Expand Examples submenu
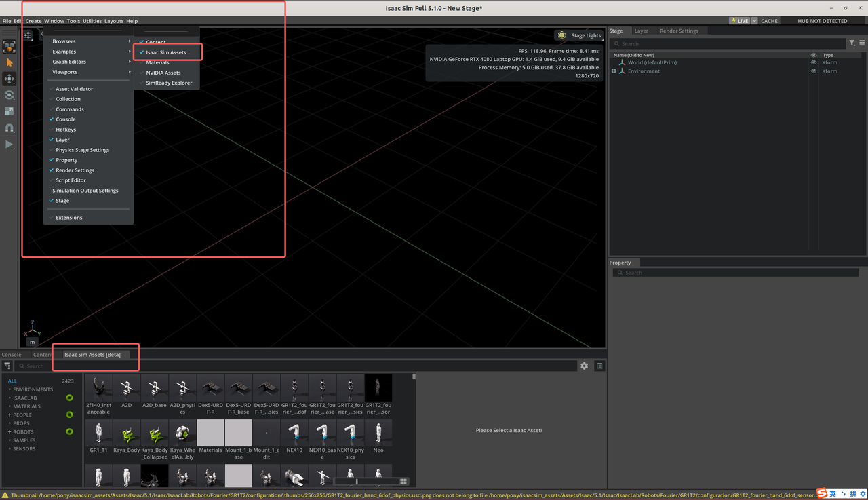This screenshot has width=868, height=500. pos(88,52)
